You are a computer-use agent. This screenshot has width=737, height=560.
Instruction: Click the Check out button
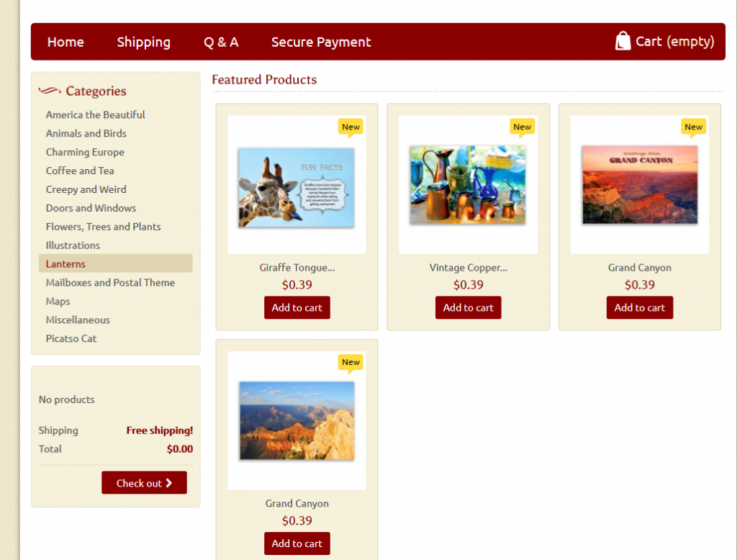coord(144,483)
